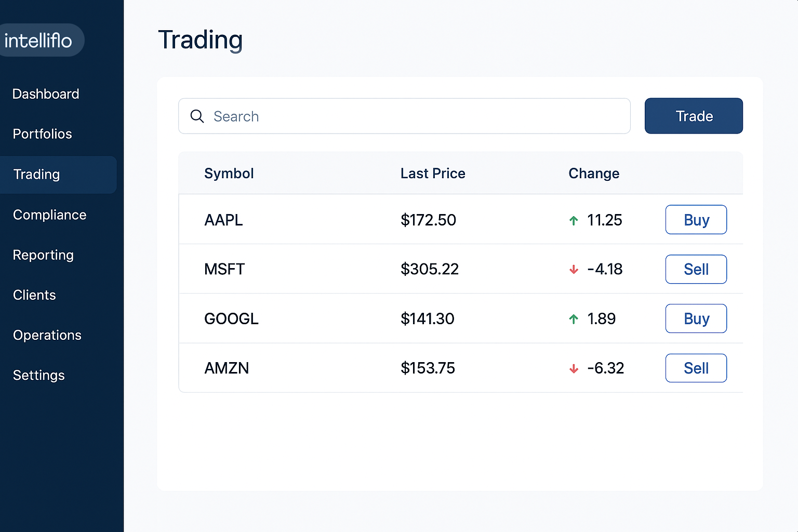Go to Portfolios in sidebar
Image resolution: width=798 pixels, height=532 pixels.
[x=43, y=134]
